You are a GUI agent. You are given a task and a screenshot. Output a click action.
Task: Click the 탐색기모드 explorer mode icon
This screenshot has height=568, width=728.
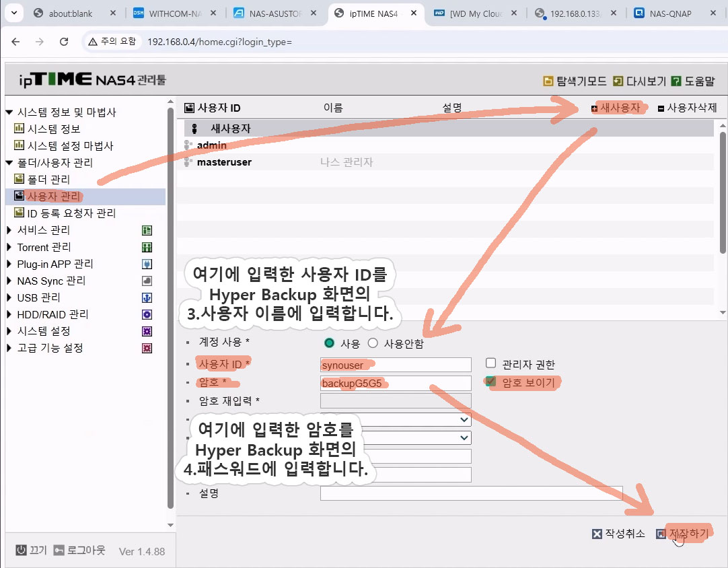pos(548,81)
